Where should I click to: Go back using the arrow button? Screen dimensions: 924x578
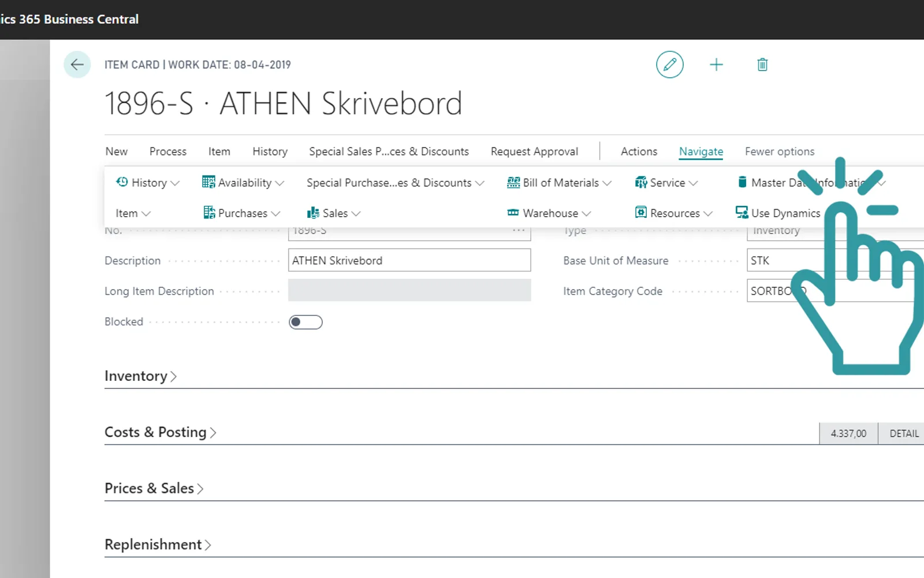(x=77, y=65)
